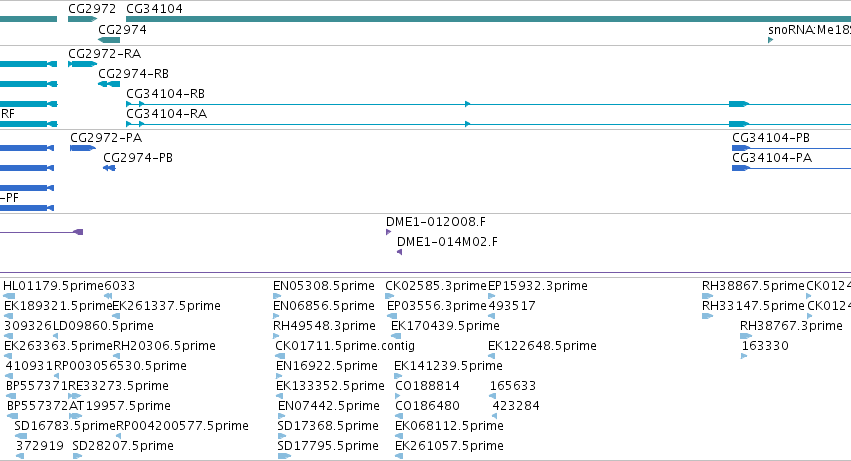Select the CG2972-PA protein feature
851x461 pixels.
click(83, 148)
